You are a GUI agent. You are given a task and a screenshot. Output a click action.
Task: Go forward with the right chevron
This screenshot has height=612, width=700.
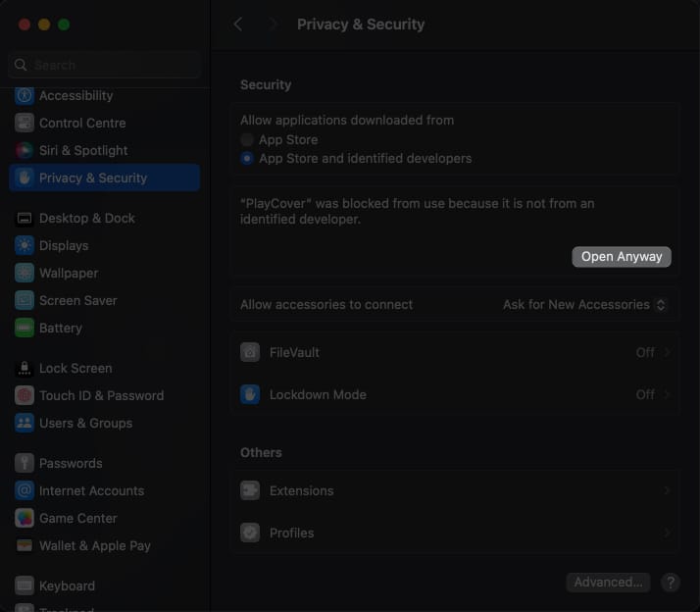pos(273,25)
